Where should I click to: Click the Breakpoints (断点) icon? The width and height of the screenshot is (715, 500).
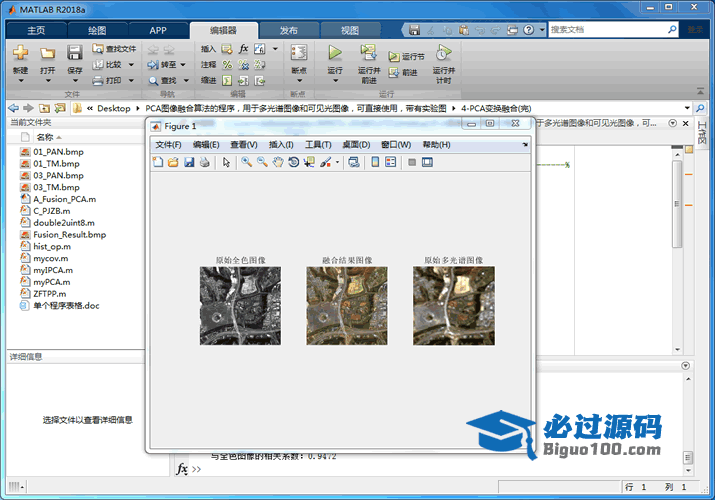pos(298,53)
